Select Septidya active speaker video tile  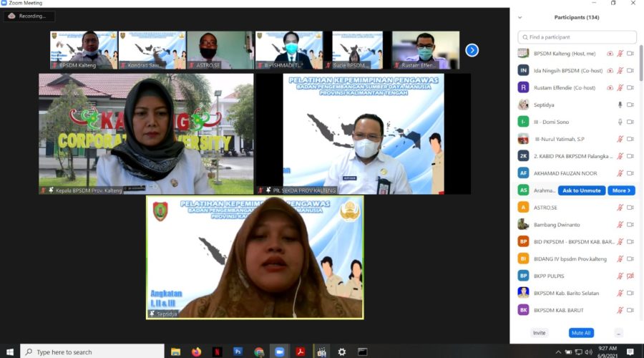tap(255, 258)
